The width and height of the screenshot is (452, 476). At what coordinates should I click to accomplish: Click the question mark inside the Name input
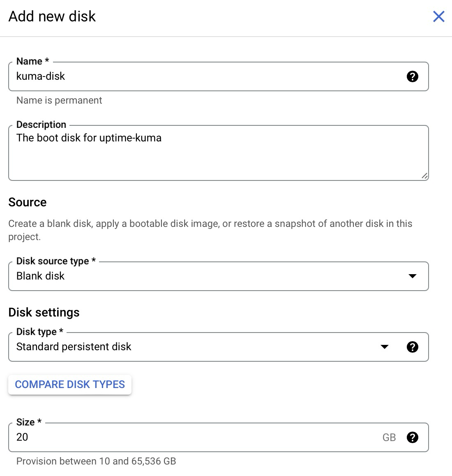point(413,76)
